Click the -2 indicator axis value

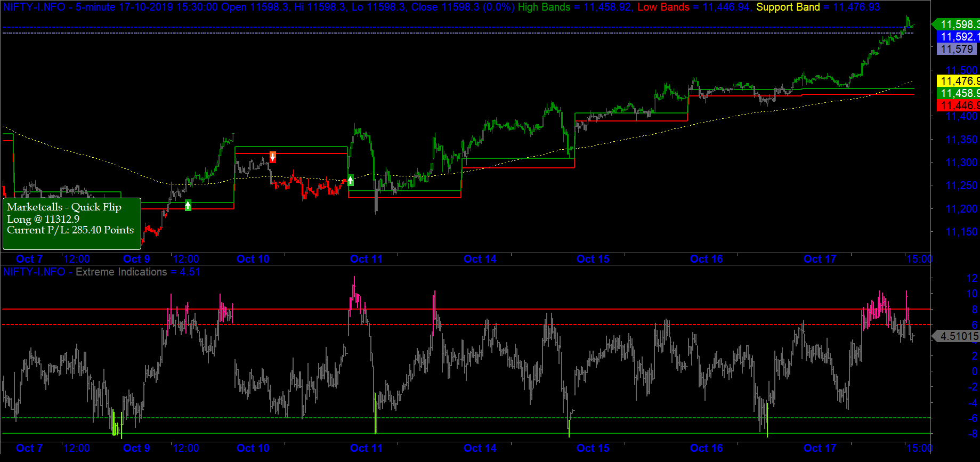(973, 387)
